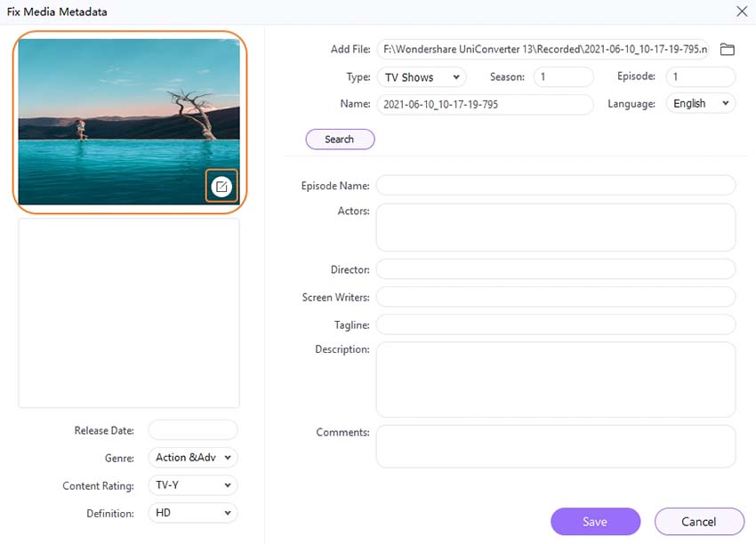Expand the Type dropdown showing TV Shows
Viewport: 756px width, 544px height.
421,77
